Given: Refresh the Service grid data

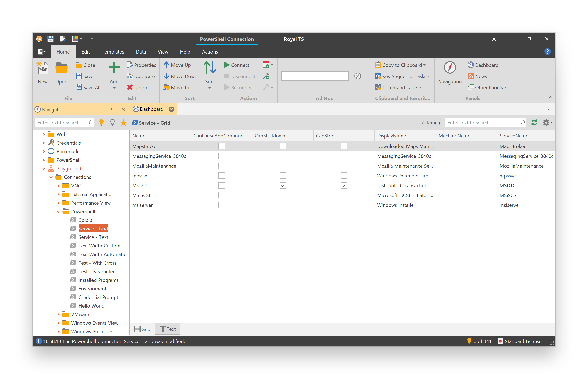Looking at the screenshot, I should [534, 123].
